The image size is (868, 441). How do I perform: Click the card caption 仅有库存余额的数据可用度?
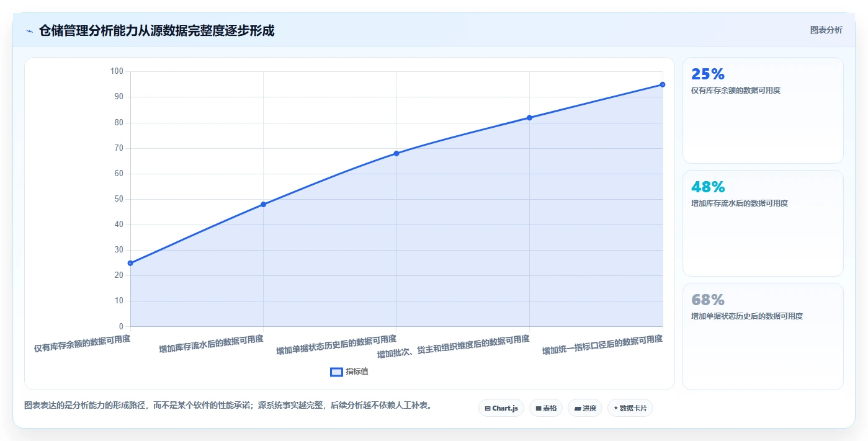736,91
